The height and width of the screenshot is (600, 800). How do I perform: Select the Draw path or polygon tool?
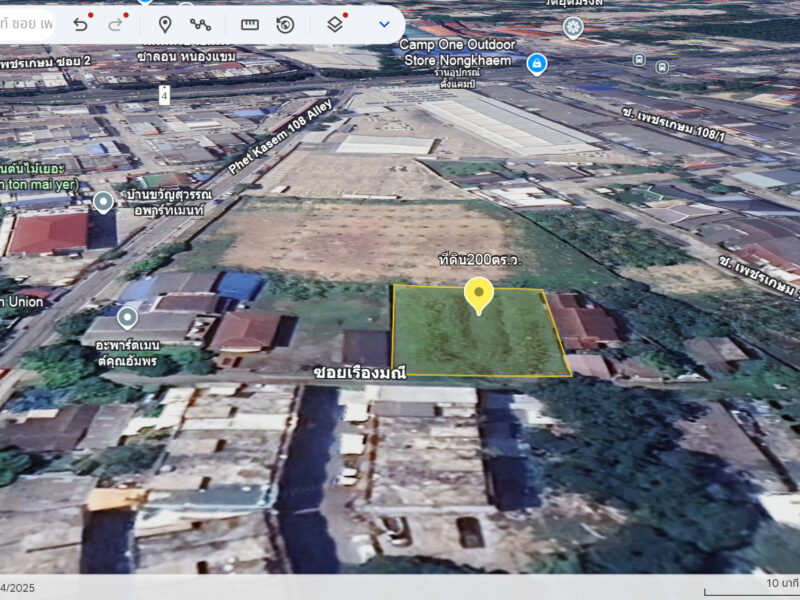click(200, 24)
